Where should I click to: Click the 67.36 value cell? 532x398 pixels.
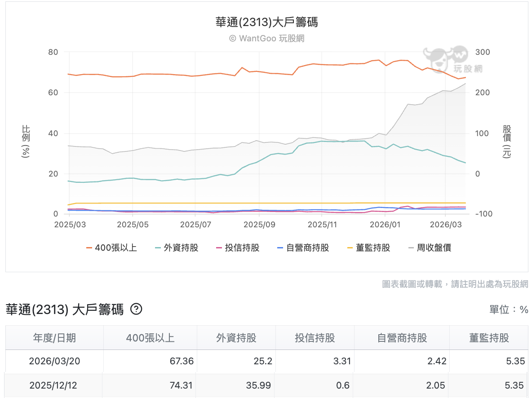pyautogui.click(x=151, y=361)
